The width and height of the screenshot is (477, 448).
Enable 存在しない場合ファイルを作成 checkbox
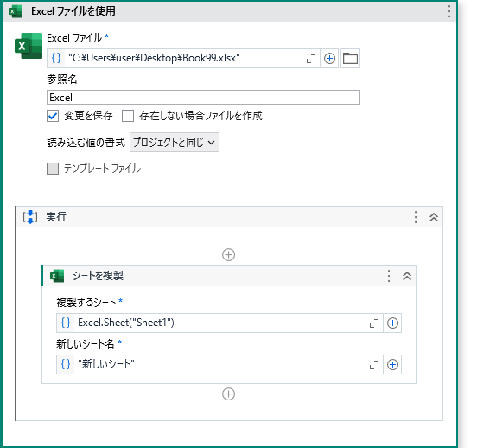tap(128, 116)
